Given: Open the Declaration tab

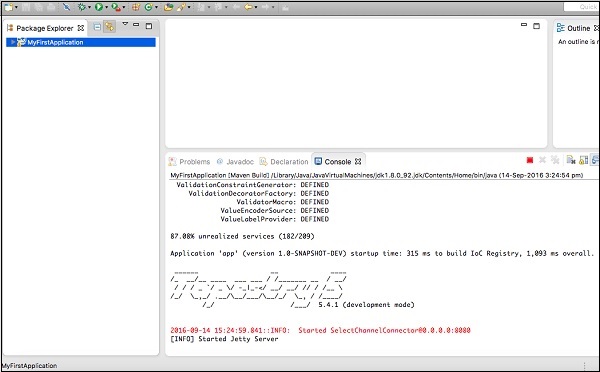Looking at the screenshot, I should (284, 162).
